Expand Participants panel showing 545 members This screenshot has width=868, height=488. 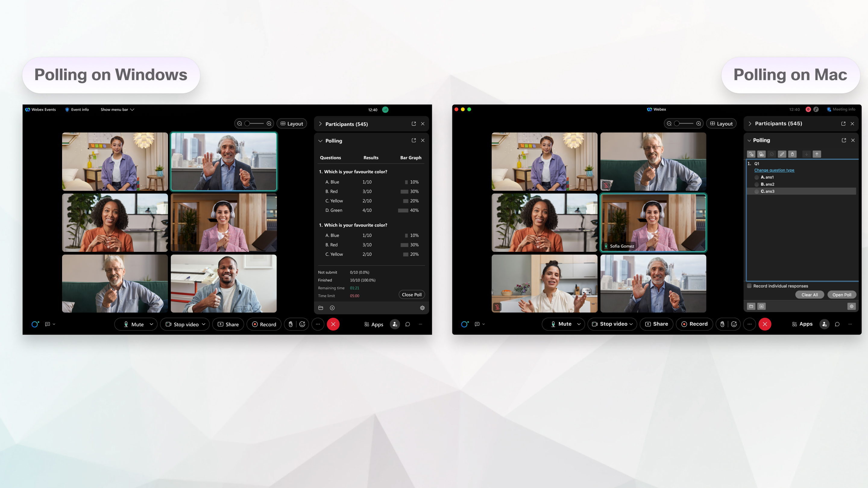pos(321,123)
